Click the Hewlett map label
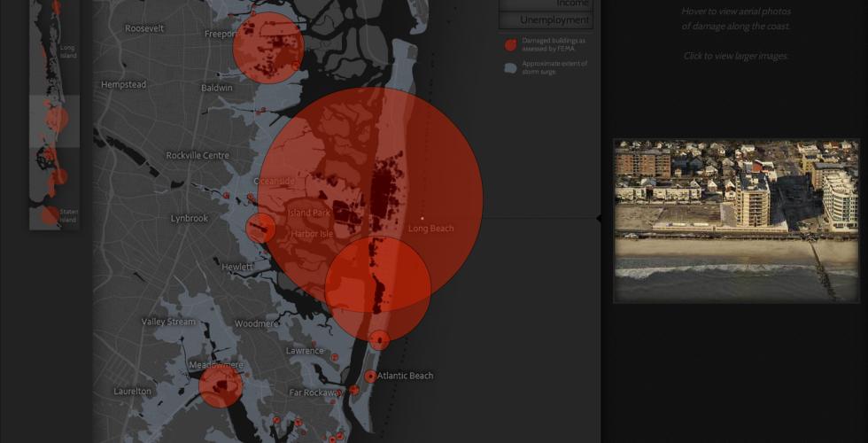868x443 pixels. tap(237, 267)
